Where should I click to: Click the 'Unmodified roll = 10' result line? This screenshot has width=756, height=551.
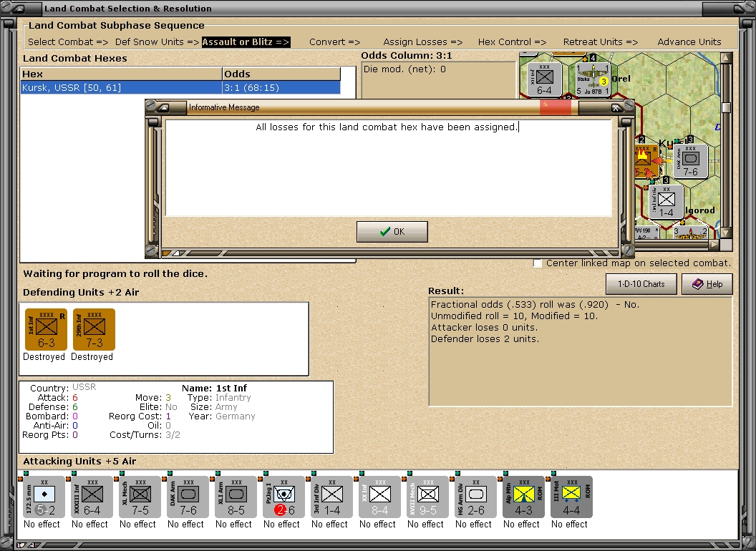click(x=514, y=316)
